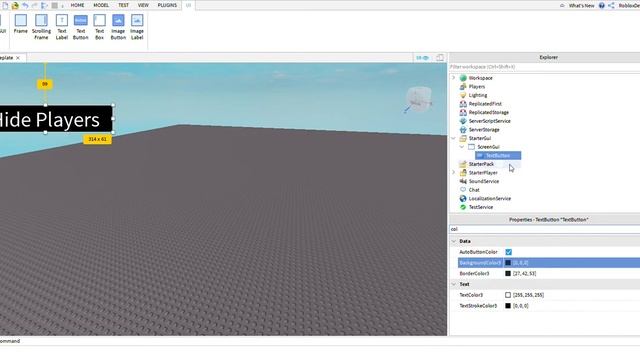
Task: Select ReplicatedStorage in Explorer
Action: [x=489, y=112]
